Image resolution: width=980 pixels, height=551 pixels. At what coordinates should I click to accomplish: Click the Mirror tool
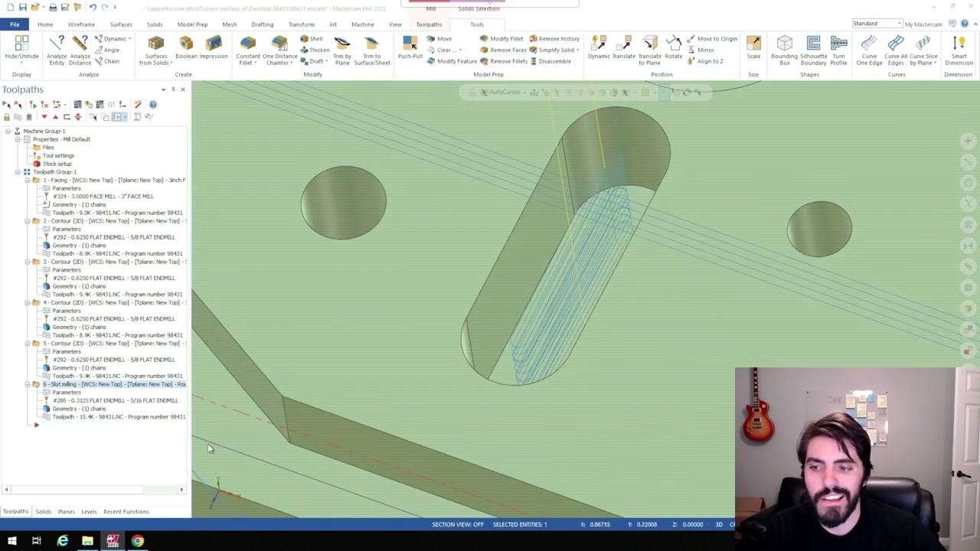point(701,50)
